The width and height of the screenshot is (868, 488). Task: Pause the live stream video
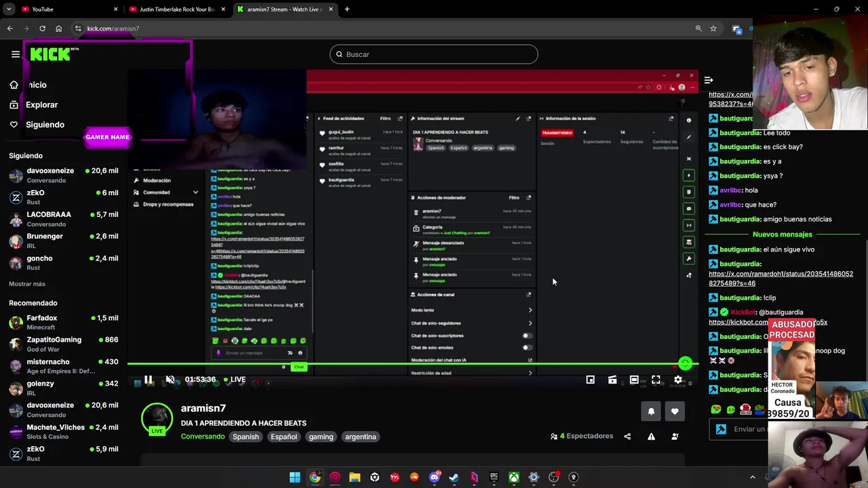pyautogui.click(x=149, y=380)
